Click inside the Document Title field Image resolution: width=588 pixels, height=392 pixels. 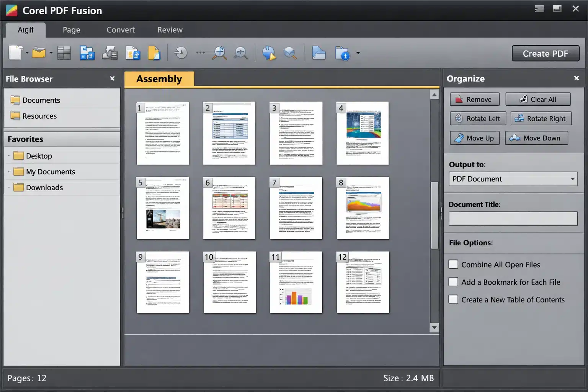[513, 219]
